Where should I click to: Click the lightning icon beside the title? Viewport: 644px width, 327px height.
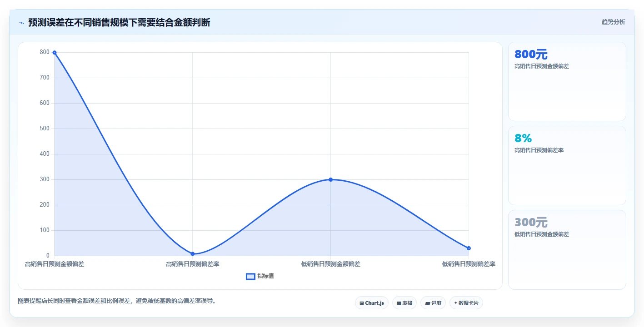pyautogui.click(x=21, y=23)
